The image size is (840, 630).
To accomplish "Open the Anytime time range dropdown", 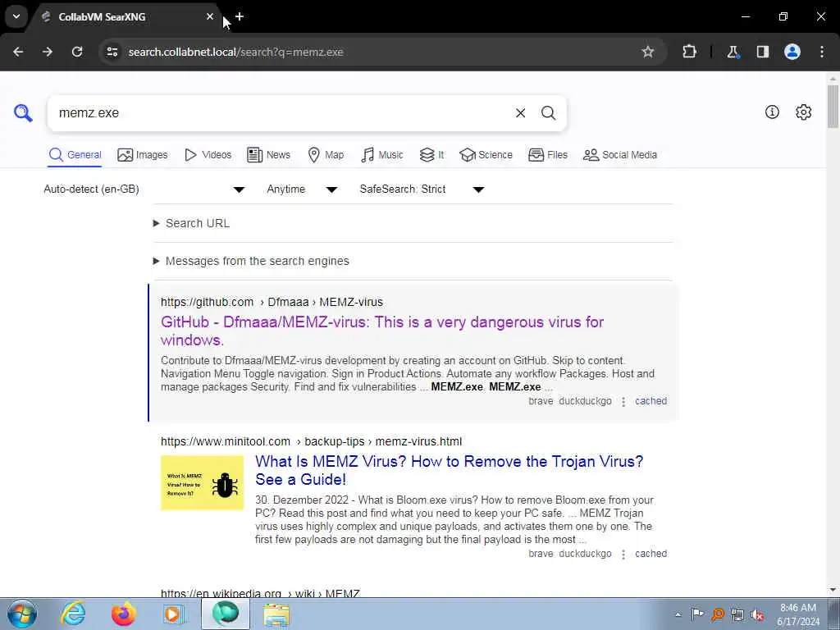I will [302, 189].
